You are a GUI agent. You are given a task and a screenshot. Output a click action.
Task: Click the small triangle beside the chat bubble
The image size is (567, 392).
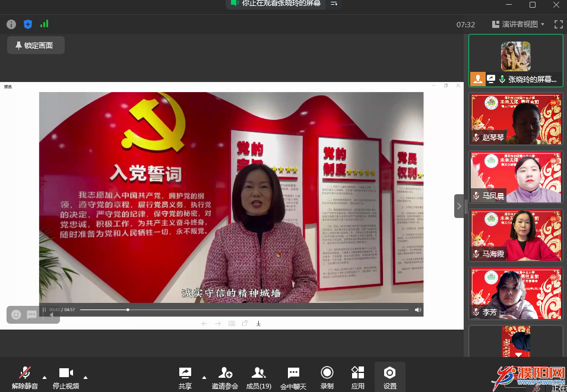pos(51,315)
